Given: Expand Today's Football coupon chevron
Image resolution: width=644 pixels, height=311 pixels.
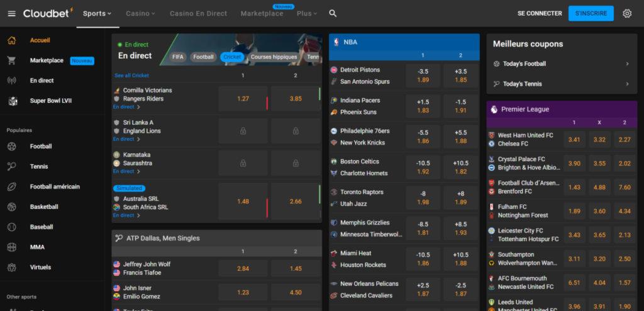Looking at the screenshot, I should click(x=627, y=64).
